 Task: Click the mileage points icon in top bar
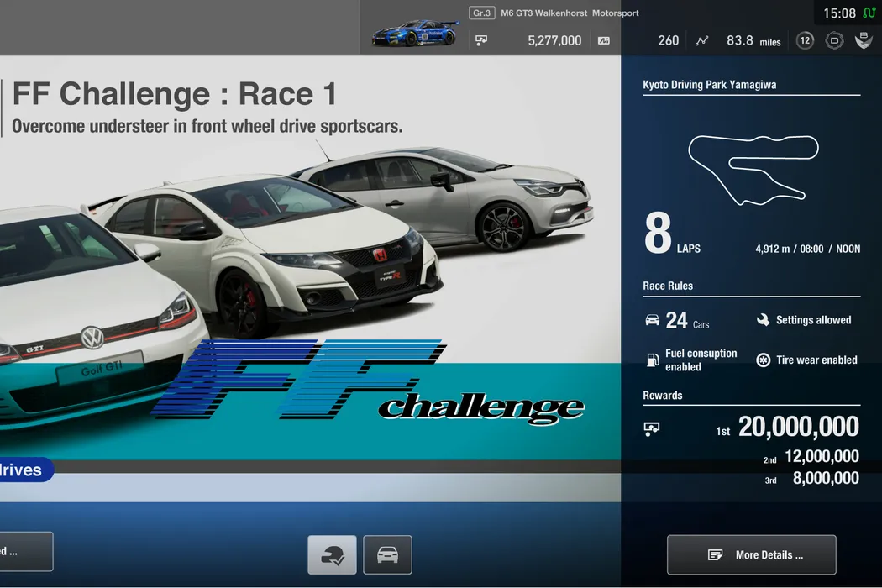(x=603, y=40)
